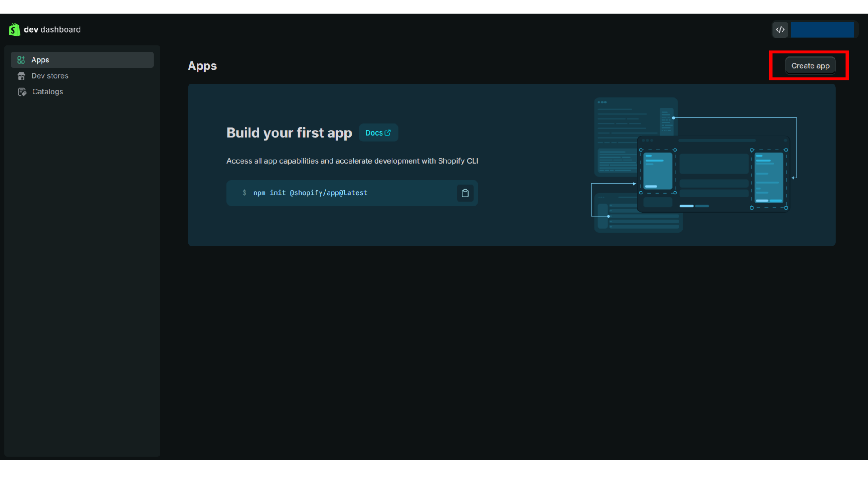The image size is (868, 488).
Task: Click the Catalogs icon in the sidebar
Action: (x=22, y=92)
